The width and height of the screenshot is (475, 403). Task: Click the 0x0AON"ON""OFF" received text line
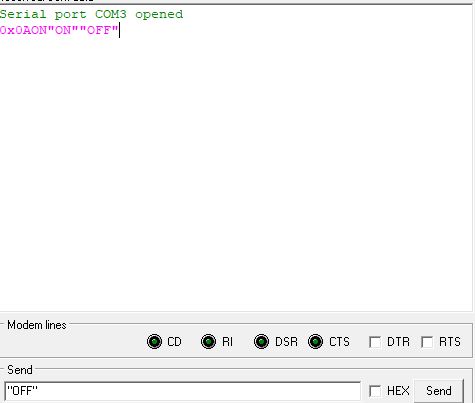(x=59, y=30)
